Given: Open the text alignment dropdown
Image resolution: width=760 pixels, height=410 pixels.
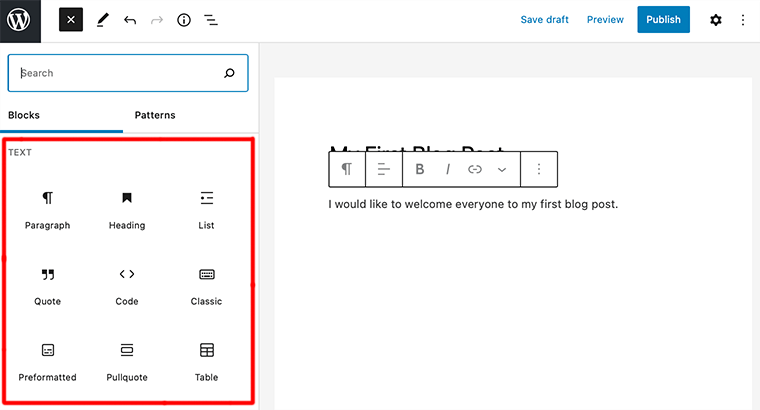Looking at the screenshot, I should 383,170.
